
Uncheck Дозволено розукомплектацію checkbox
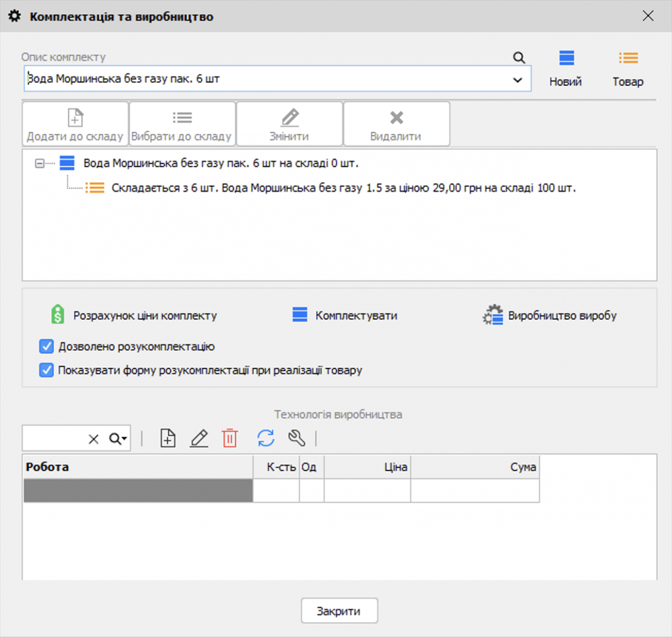point(47,347)
